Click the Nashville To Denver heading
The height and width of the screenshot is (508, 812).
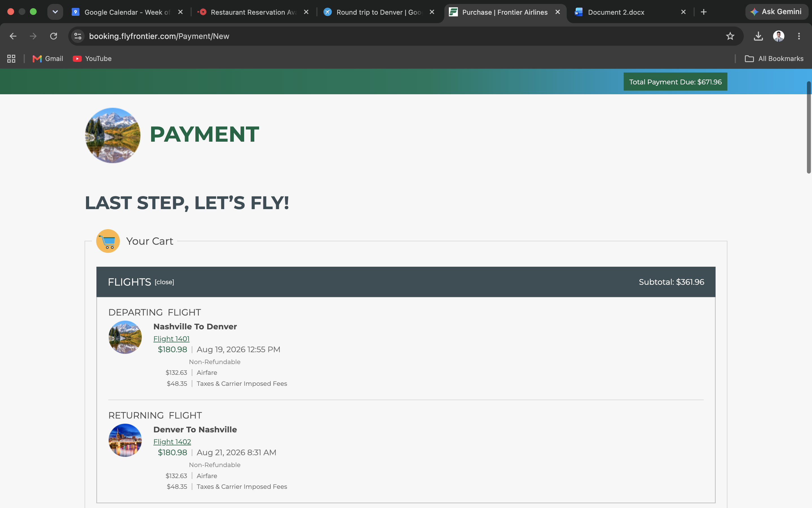tap(195, 327)
